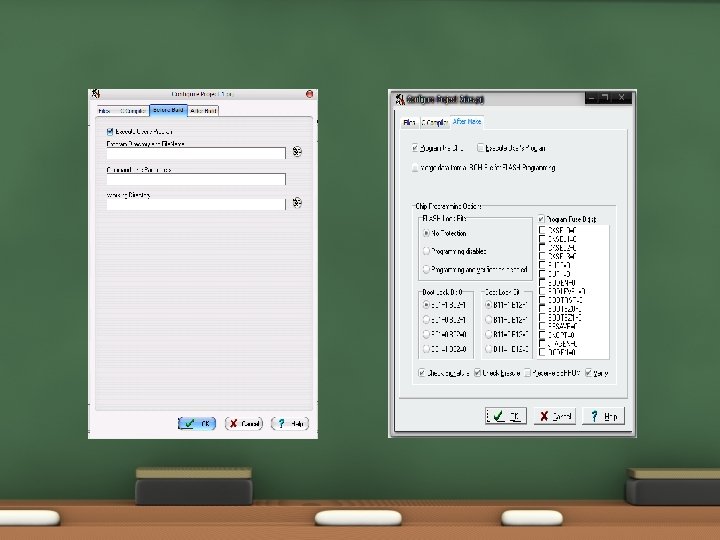
Task: Click Program Directory and FileName field
Action: (196, 153)
